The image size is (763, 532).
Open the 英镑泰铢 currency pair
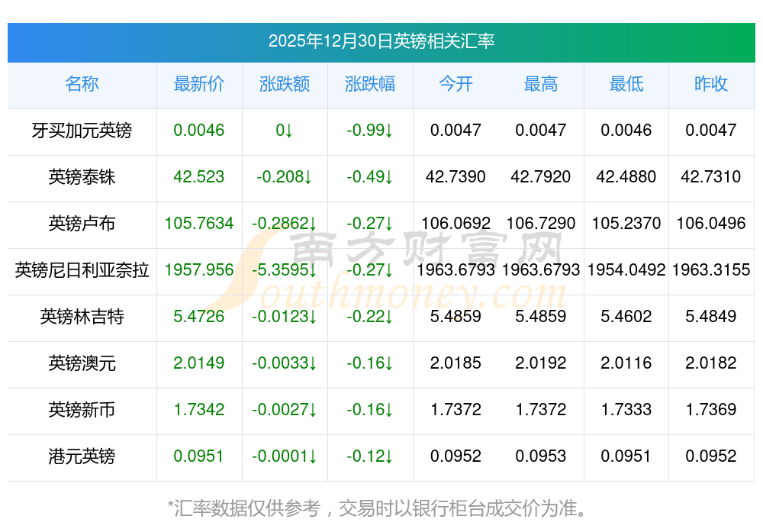click(x=82, y=177)
